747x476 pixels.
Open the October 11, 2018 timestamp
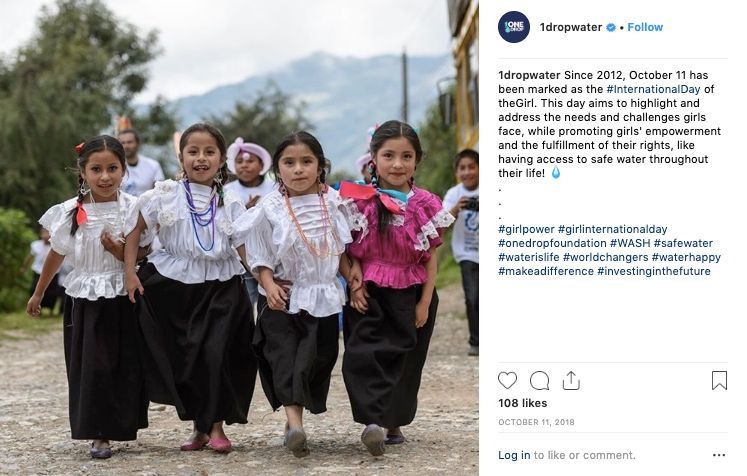[536, 422]
